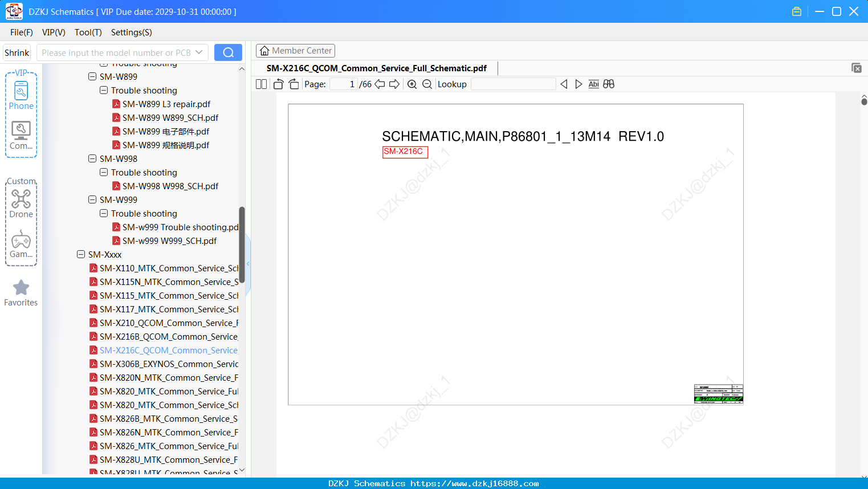Collapse the SM-Xxxx tree node
The image size is (868, 489).
coord(81,254)
